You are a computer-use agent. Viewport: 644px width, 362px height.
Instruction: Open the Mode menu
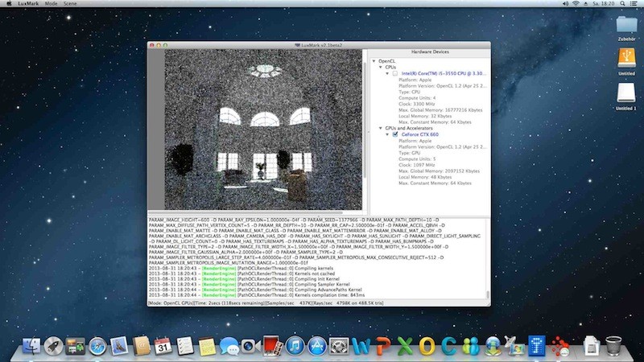click(x=51, y=4)
